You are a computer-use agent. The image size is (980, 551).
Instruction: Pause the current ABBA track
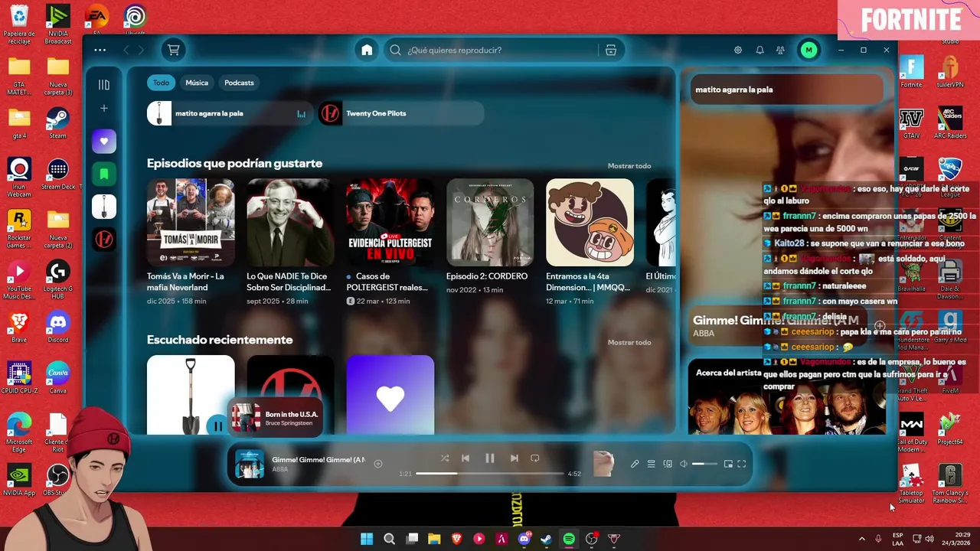pos(490,458)
